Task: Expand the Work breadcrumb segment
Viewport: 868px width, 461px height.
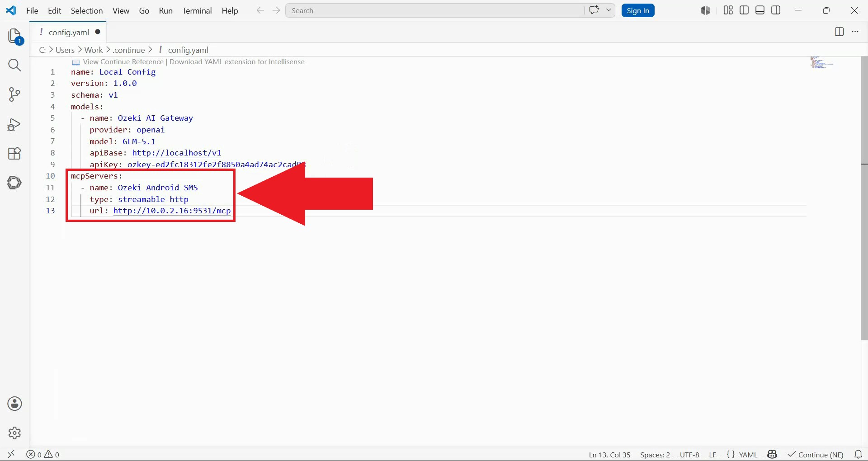Action: pyautogui.click(x=94, y=50)
